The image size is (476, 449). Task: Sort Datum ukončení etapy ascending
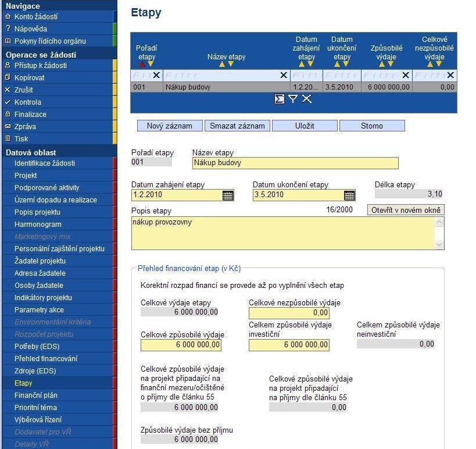337,64
